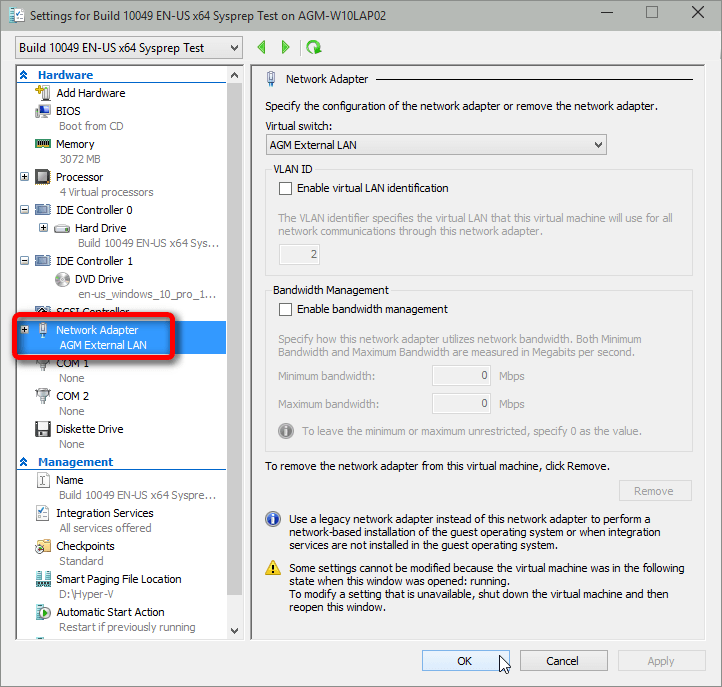The width and height of the screenshot is (722, 687).
Task: Click the Cancel button
Action: 563,661
